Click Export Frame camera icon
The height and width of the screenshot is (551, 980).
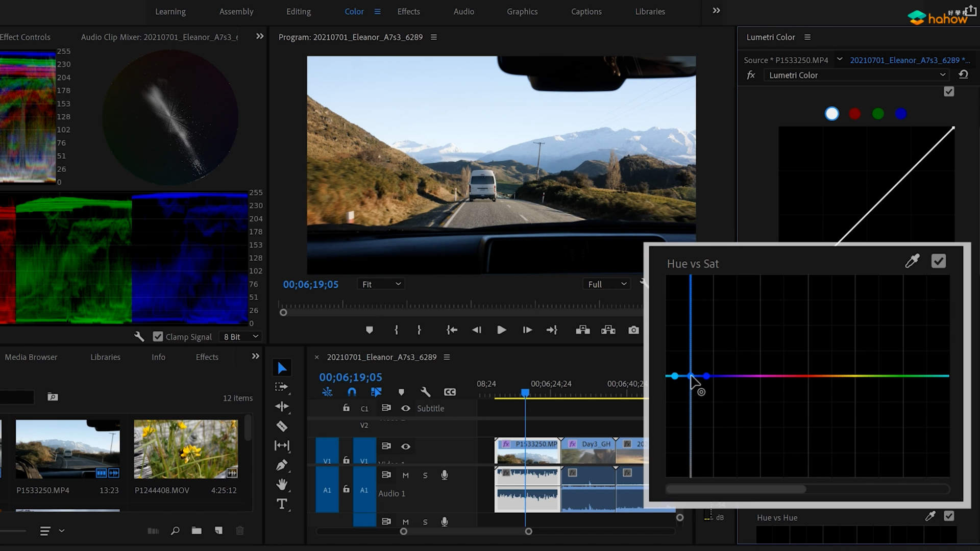[633, 330]
